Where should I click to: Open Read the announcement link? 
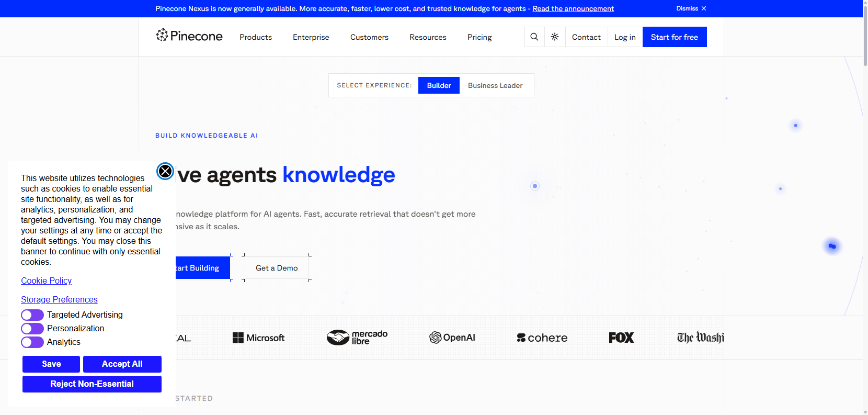(573, 8)
